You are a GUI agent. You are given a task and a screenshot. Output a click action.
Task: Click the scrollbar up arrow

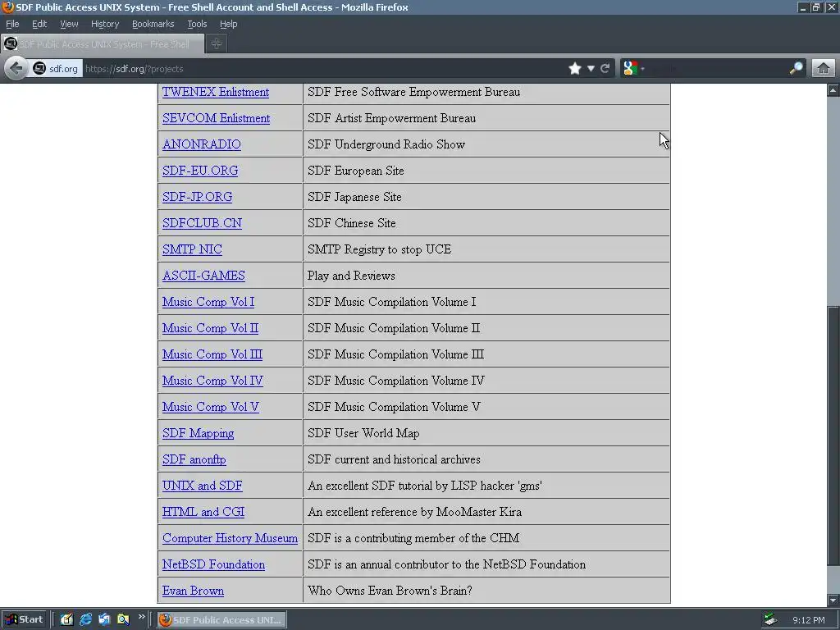coord(833,90)
